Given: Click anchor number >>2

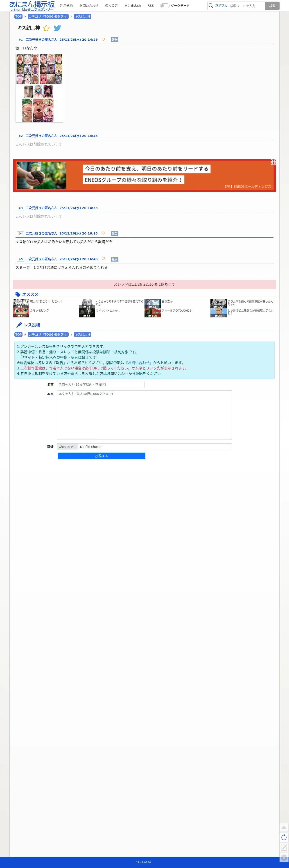Looking at the screenshot, I should click(x=20, y=136).
